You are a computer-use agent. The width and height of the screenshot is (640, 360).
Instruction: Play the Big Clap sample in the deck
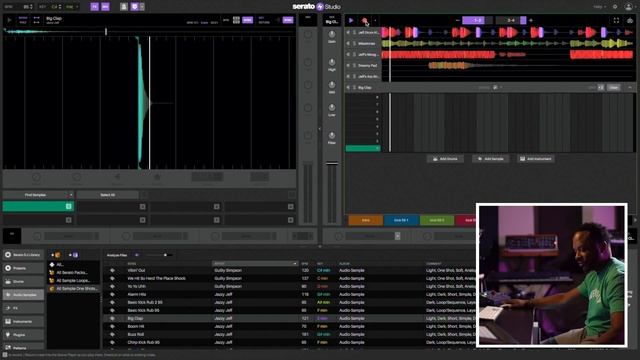[9, 20]
